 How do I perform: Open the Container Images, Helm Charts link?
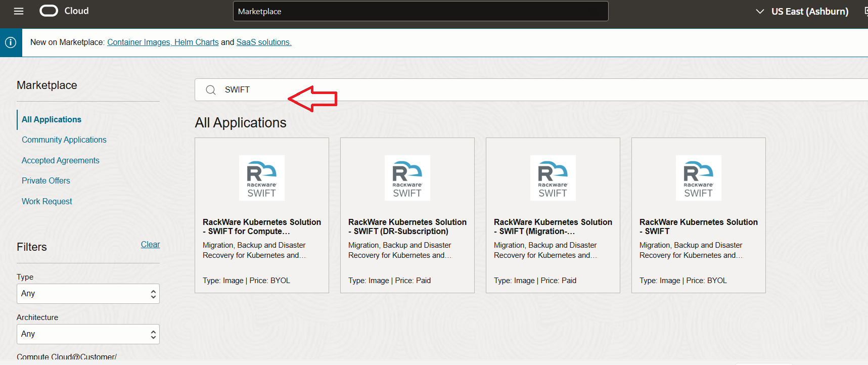tap(163, 42)
